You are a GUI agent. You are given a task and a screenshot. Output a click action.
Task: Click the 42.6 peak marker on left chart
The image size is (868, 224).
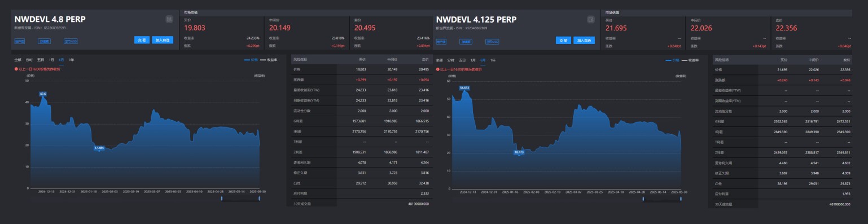click(43, 93)
